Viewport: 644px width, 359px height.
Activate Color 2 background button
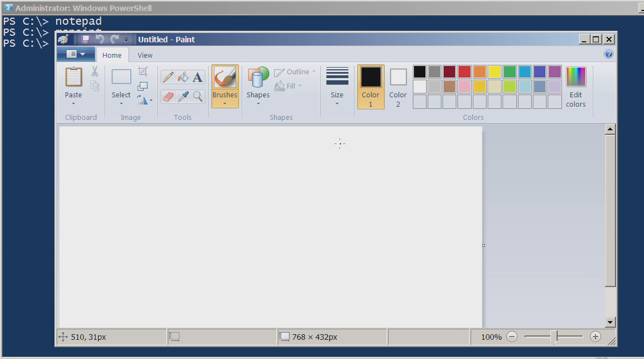(398, 86)
